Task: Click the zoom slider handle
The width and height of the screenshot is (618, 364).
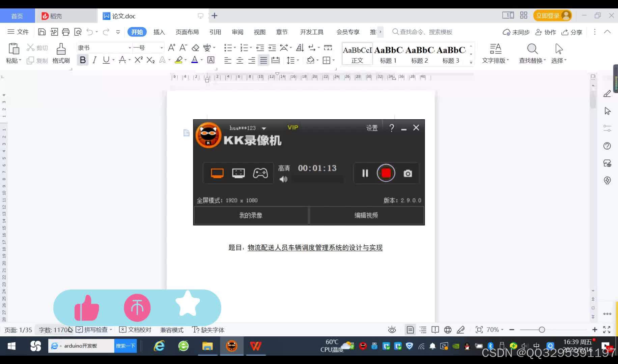Action: [542, 330]
